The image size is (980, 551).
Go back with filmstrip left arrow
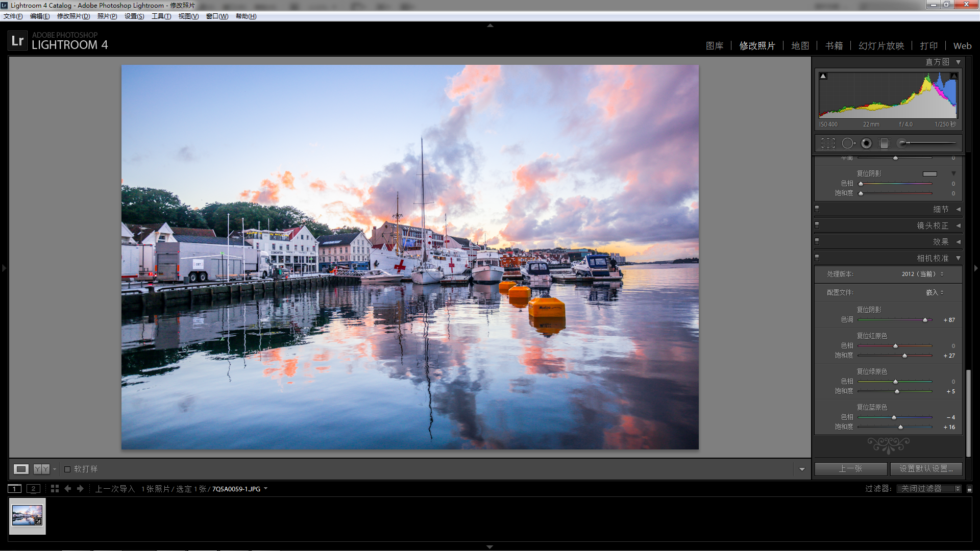click(x=68, y=489)
